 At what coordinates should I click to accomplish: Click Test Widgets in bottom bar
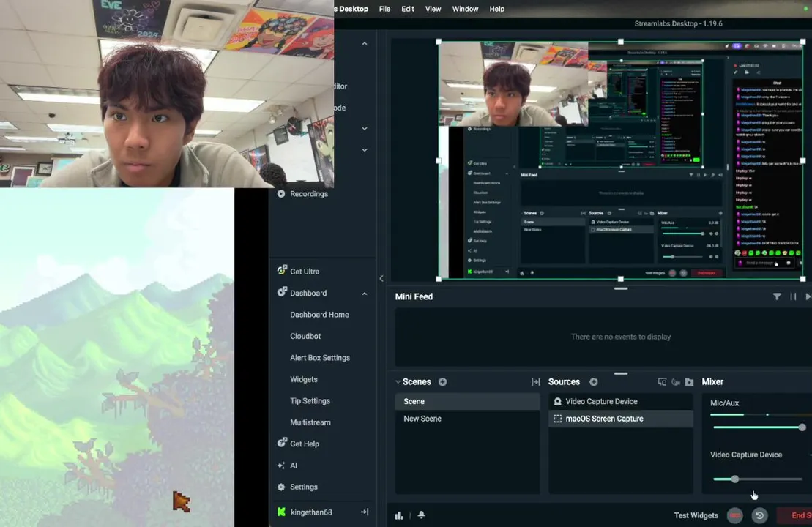696,515
